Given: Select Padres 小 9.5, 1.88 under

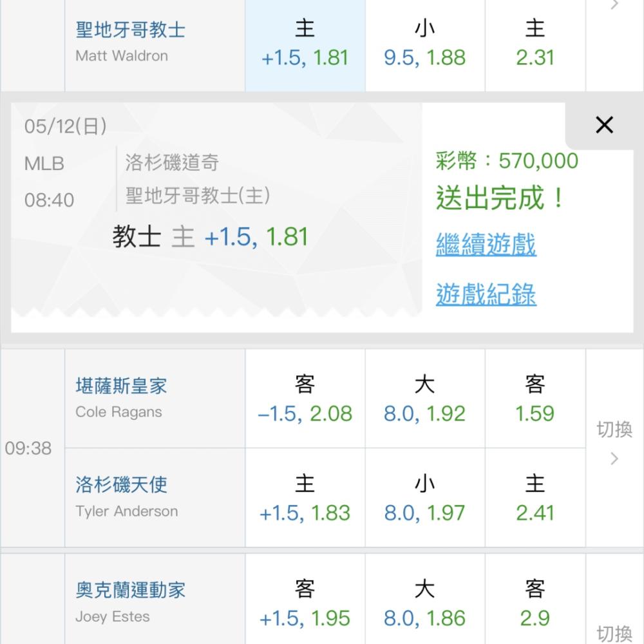Looking at the screenshot, I should 424,45.
